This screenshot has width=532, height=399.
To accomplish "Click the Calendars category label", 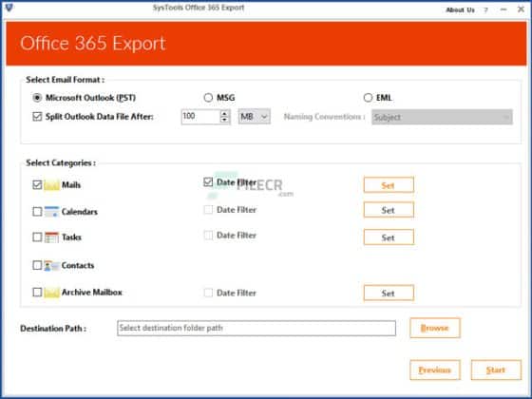I will coord(80,212).
